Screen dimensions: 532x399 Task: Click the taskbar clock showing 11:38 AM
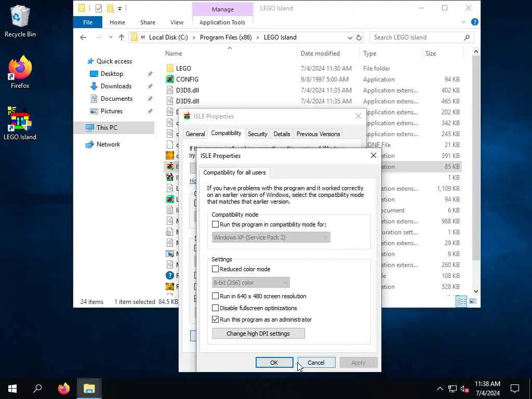tap(487, 389)
